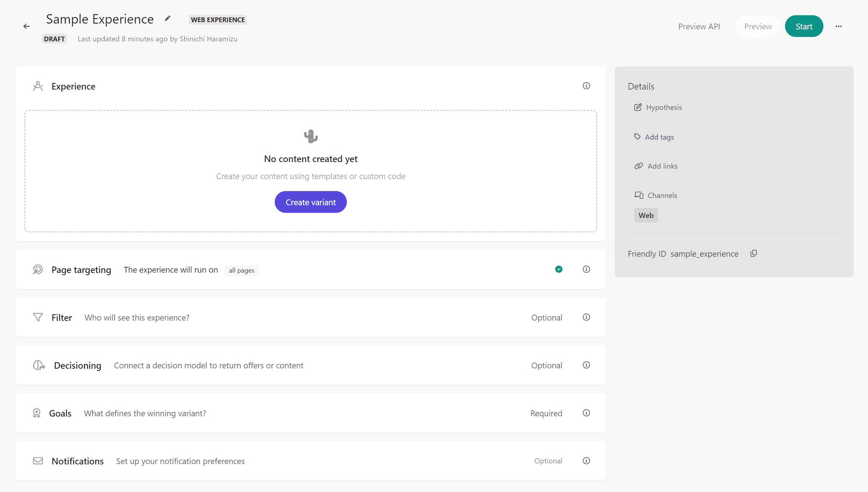868x492 pixels.
Task: Click the Notifications envelope icon
Action: pyautogui.click(x=38, y=461)
